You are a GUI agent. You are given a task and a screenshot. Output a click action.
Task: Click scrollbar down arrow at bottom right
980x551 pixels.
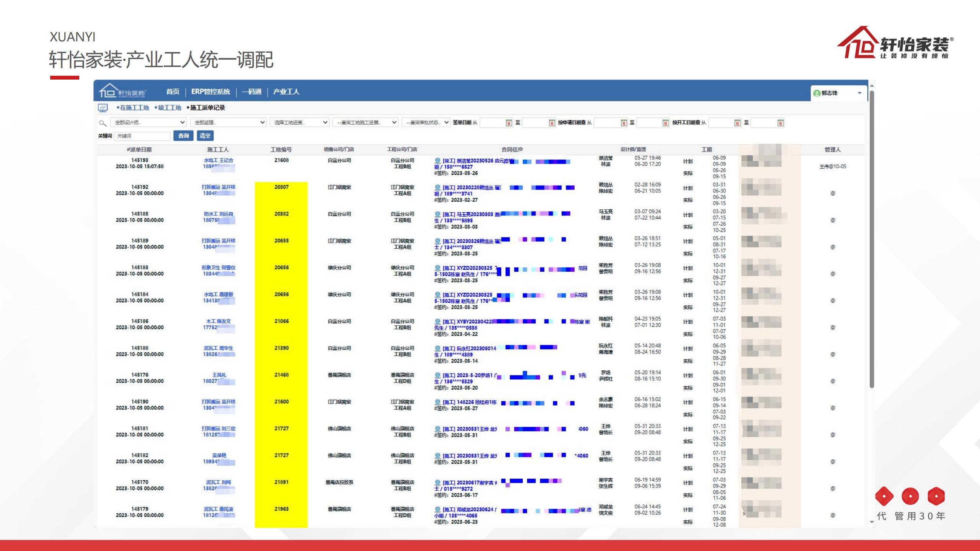872,522
